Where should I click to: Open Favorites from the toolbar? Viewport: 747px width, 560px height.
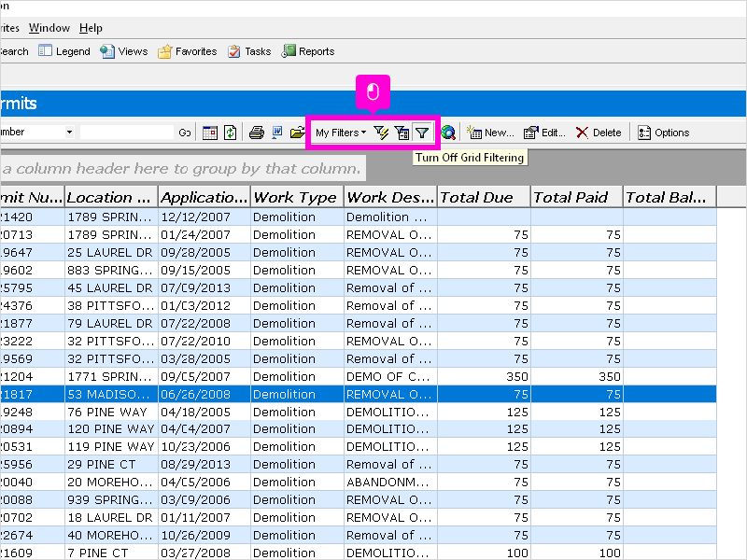[x=188, y=51]
